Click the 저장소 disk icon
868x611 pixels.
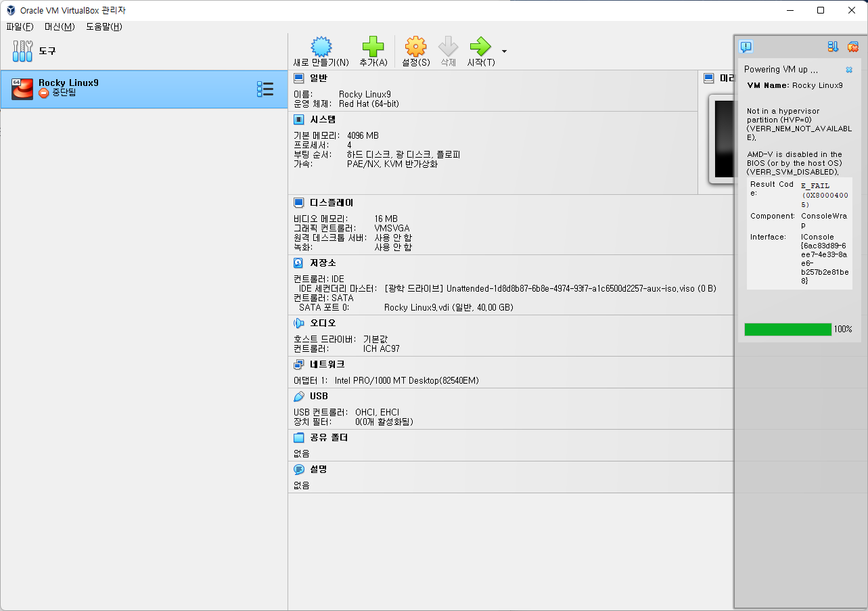pyautogui.click(x=299, y=263)
